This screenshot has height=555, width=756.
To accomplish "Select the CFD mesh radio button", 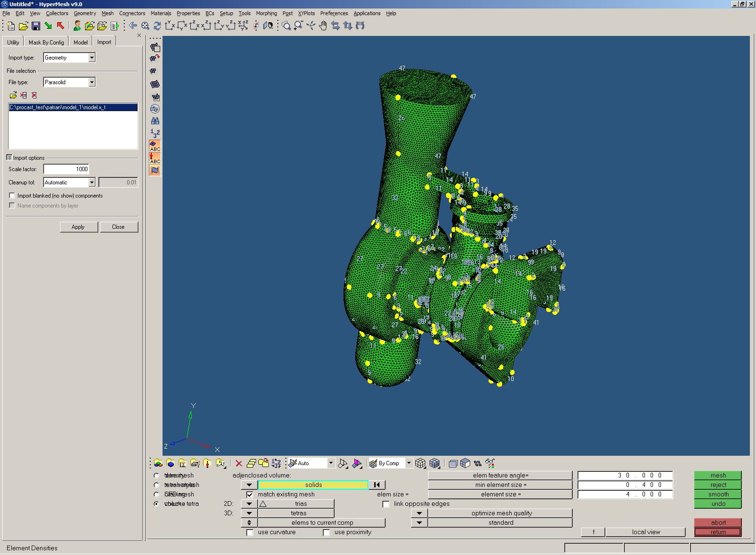I will point(156,494).
